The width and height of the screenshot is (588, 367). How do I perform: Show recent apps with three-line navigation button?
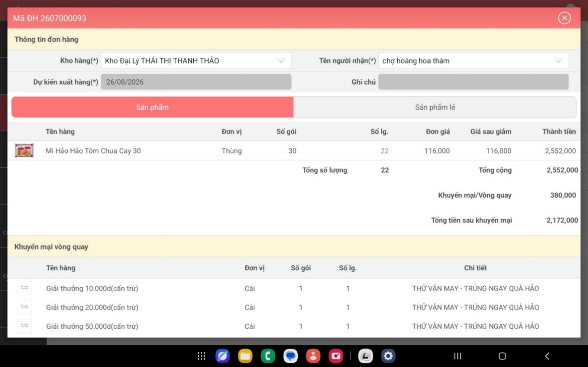coord(458,356)
